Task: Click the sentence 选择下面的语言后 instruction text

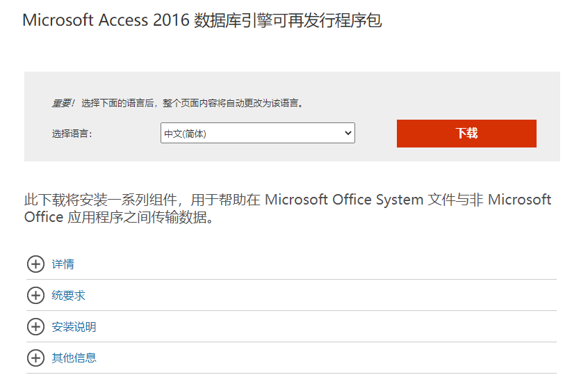Action: (x=191, y=103)
